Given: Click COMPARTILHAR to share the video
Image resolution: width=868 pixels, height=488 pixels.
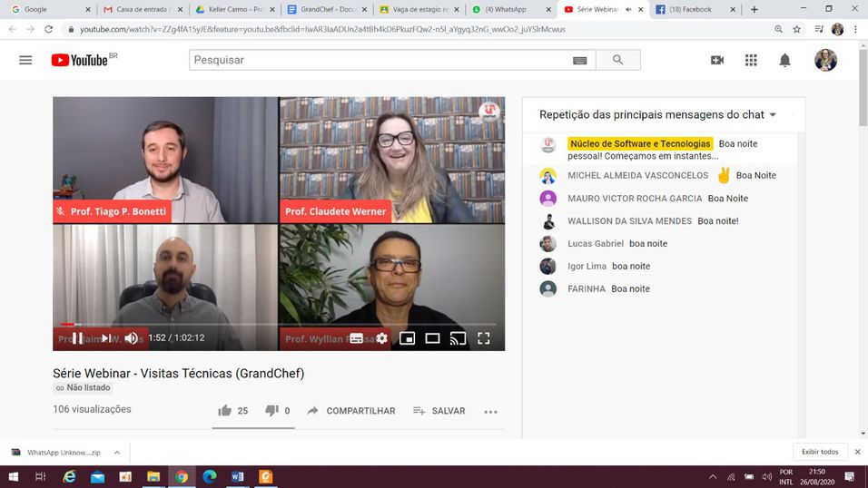Looking at the screenshot, I should (x=351, y=411).
